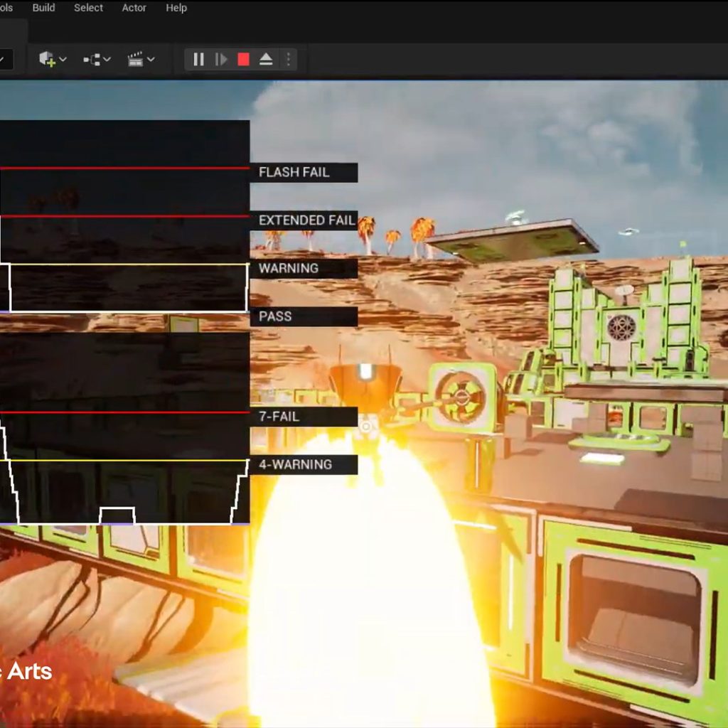Click the FLASH FAIL threshold label
Viewport: 728px width, 728px height.
click(294, 172)
